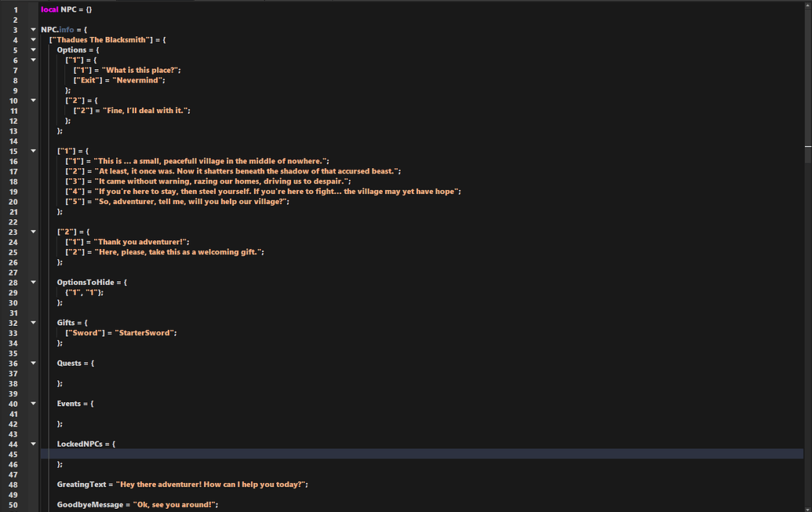This screenshot has height=512, width=812.
Task: Fold the OptionsToHide table
Action: [x=33, y=282]
